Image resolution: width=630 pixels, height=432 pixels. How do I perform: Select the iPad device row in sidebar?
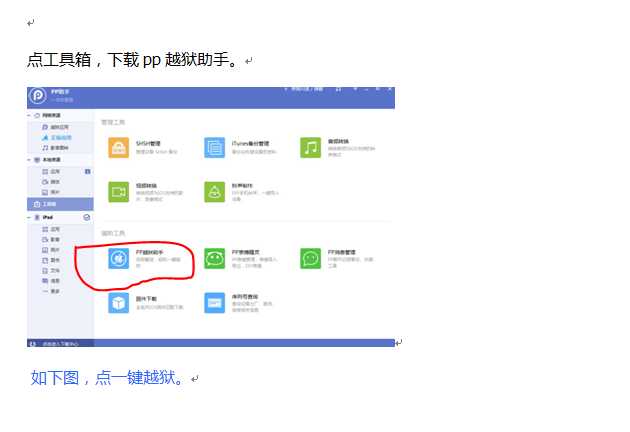[60, 217]
